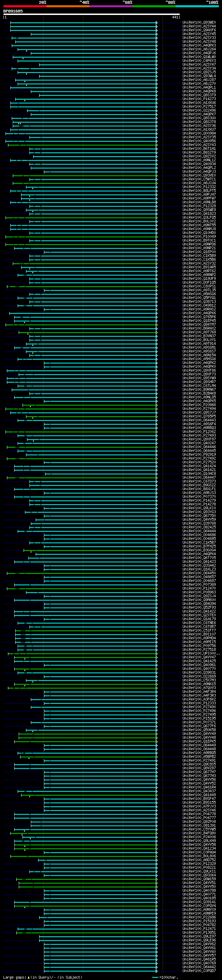Open hit UniRef100_A8D752
The height and width of the screenshot is (980, 222).
(199, 860)
